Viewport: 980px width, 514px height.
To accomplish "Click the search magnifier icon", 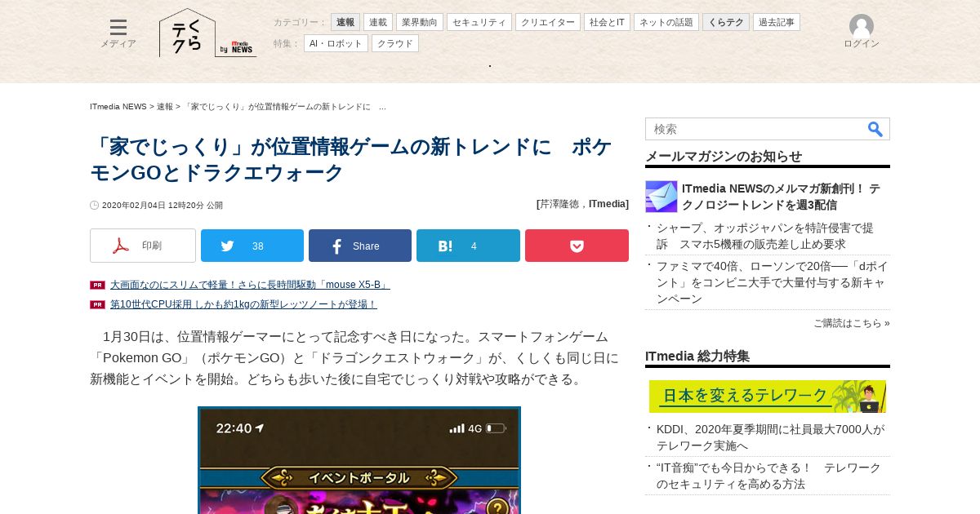I will click(875, 129).
